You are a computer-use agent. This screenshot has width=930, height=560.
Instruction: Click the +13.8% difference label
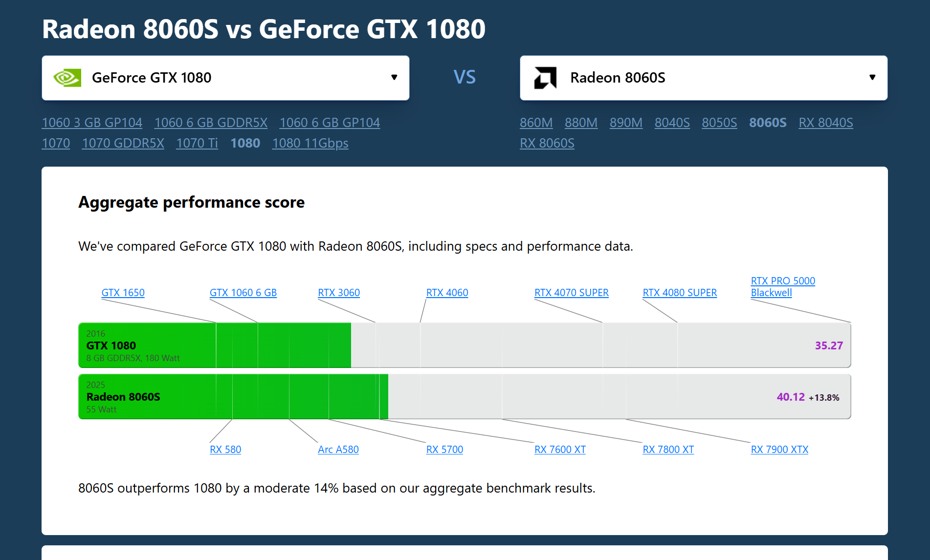pyautogui.click(x=824, y=398)
